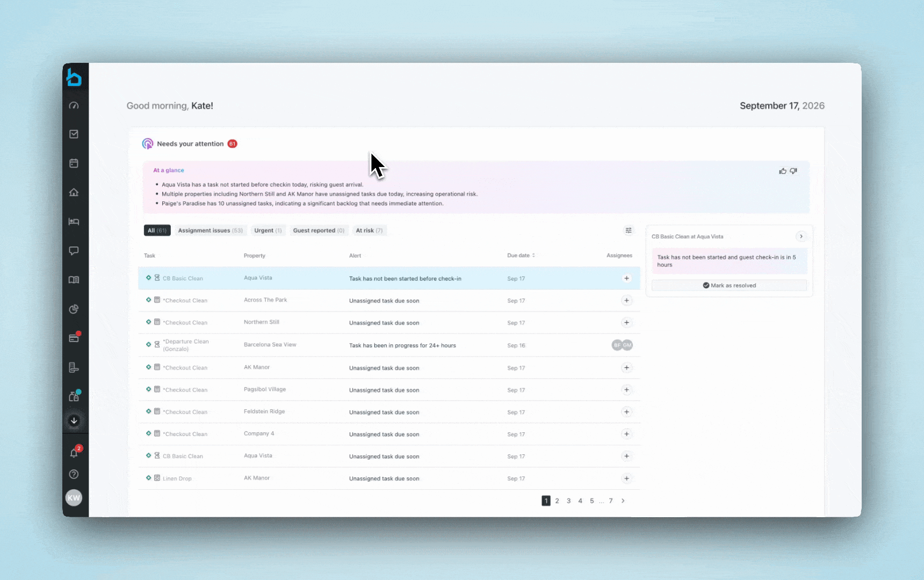Switch to the Urgent tab

click(x=268, y=230)
